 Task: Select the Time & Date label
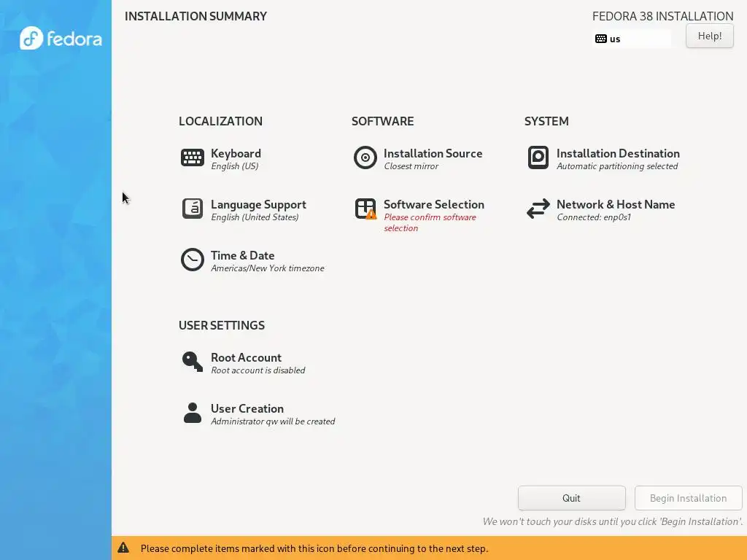coord(242,255)
